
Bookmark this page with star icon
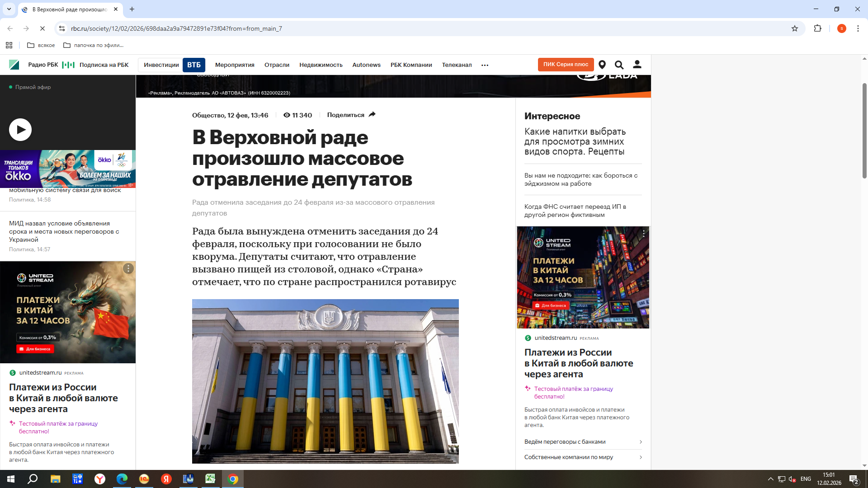coord(795,28)
